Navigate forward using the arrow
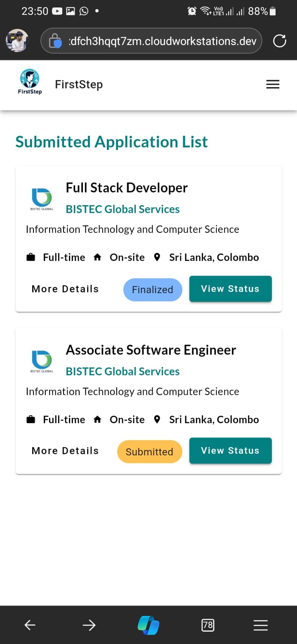297x644 pixels. click(89, 625)
